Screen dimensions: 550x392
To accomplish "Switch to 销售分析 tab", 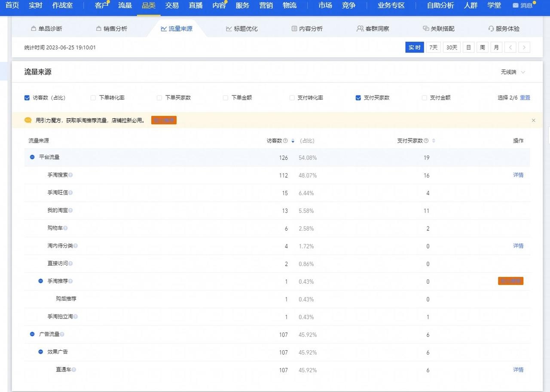I will pos(112,29).
